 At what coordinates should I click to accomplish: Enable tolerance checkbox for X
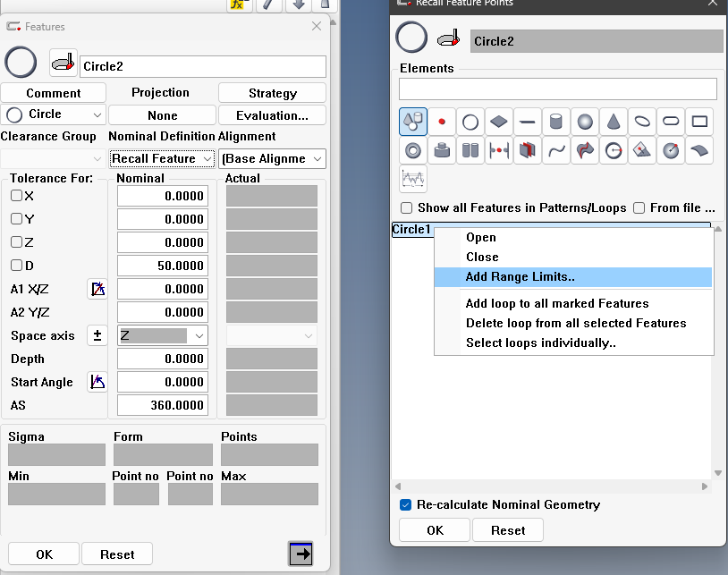pos(16,196)
